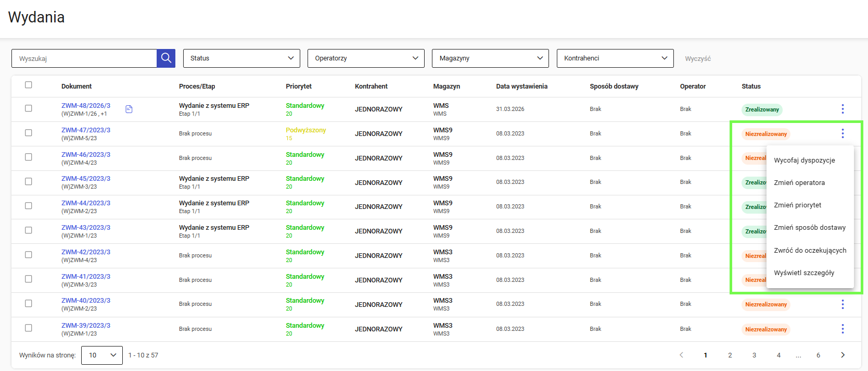This screenshot has height=371, width=868.
Task: Toggle the select-all checkbox in header
Action: click(x=29, y=85)
